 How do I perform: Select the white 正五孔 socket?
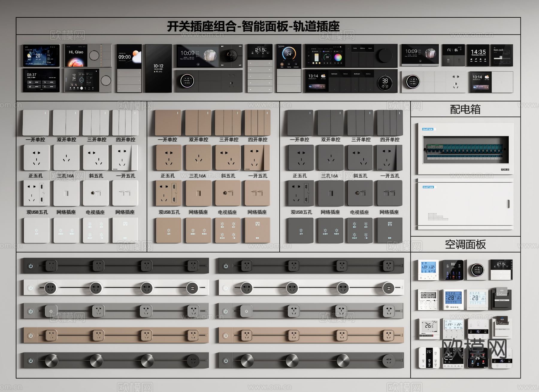coord(37,158)
